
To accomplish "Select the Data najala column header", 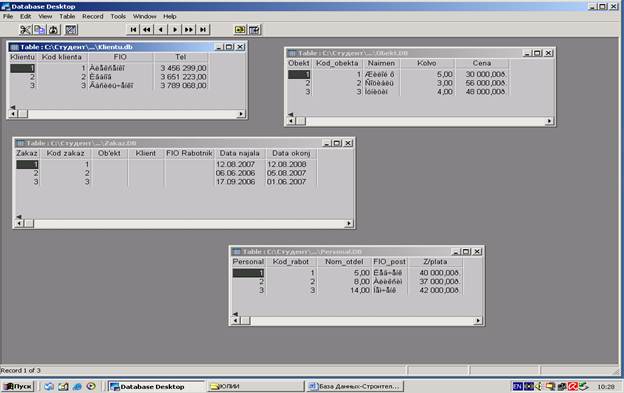I will point(240,153).
